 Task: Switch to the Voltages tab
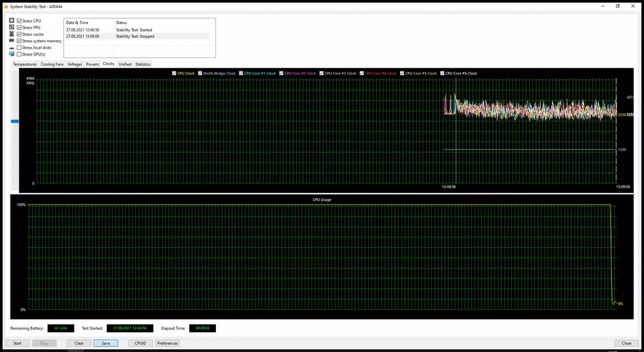[x=75, y=64]
